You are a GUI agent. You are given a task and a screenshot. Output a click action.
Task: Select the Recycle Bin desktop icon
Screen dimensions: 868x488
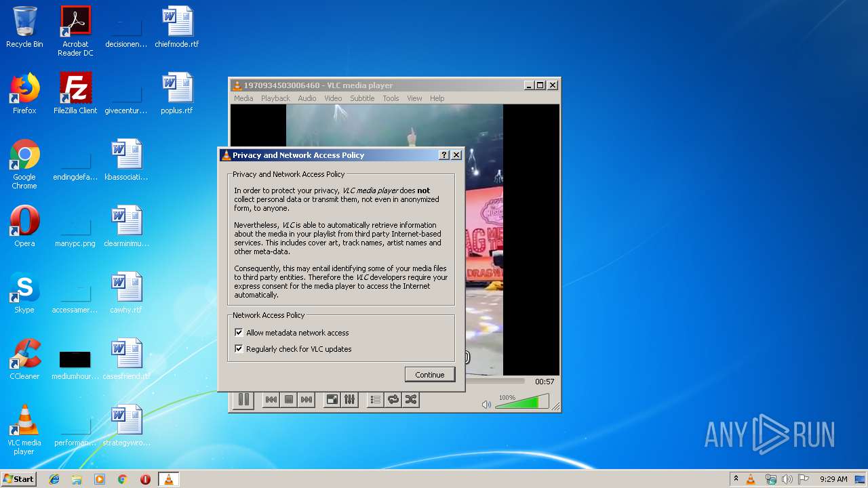[x=24, y=27]
